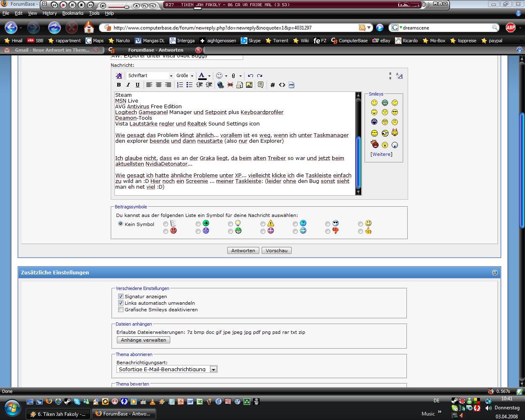Insert an email link in message
This screenshot has height=420, width=525.
click(240, 85)
